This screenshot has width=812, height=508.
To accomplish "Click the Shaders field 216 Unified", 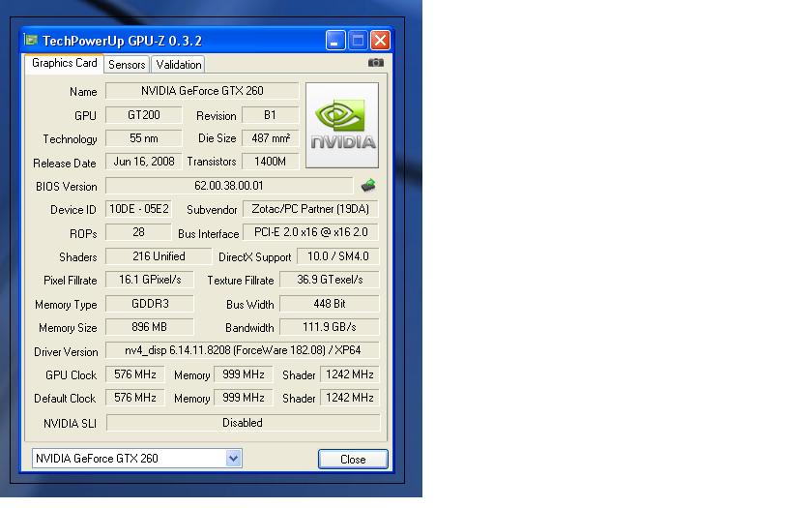I will point(159,256).
